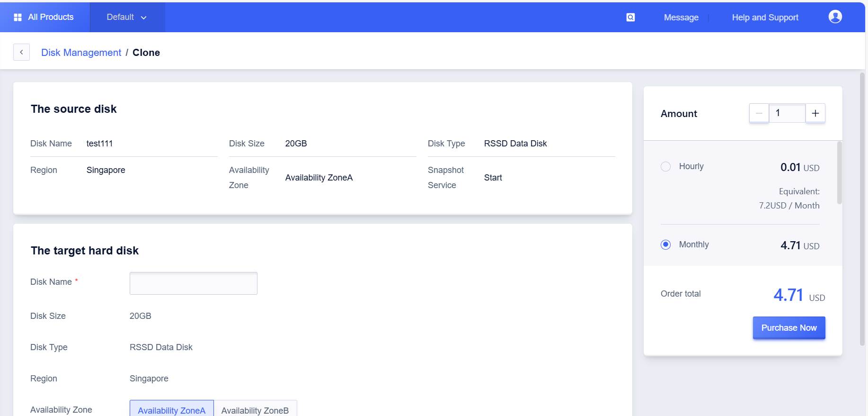Open Help and Support menu
The width and height of the screenshot is (868, 416).
coord(765,18)
